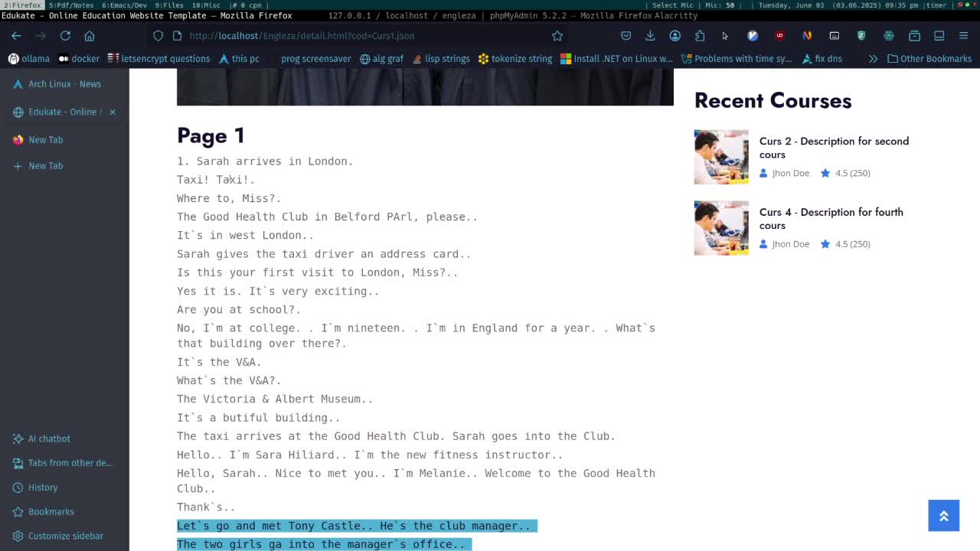Click the page info icon in URL bar
The image size is (980, 551).
click(x=177, y=35)
